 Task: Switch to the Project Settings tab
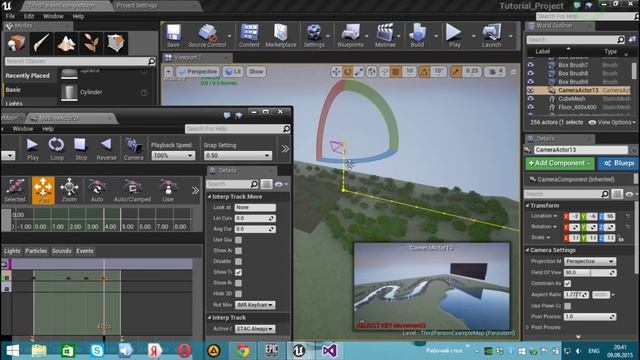[x=136, y=6]
